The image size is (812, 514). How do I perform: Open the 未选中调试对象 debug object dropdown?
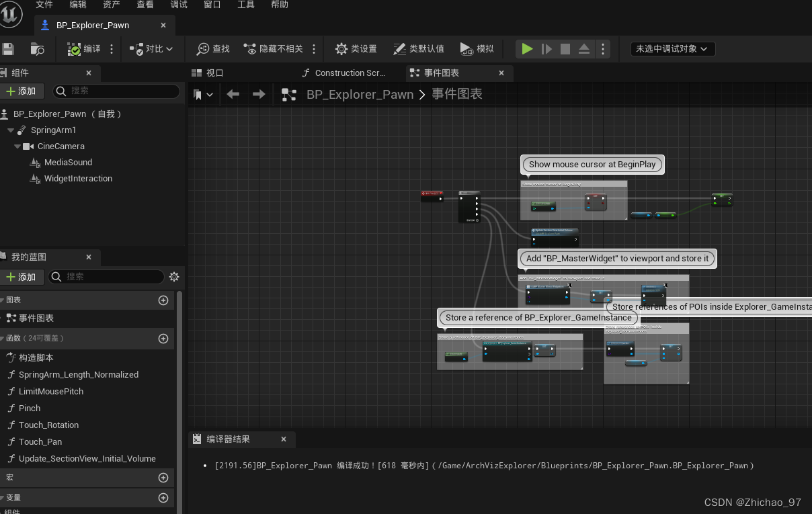(672, 48)
